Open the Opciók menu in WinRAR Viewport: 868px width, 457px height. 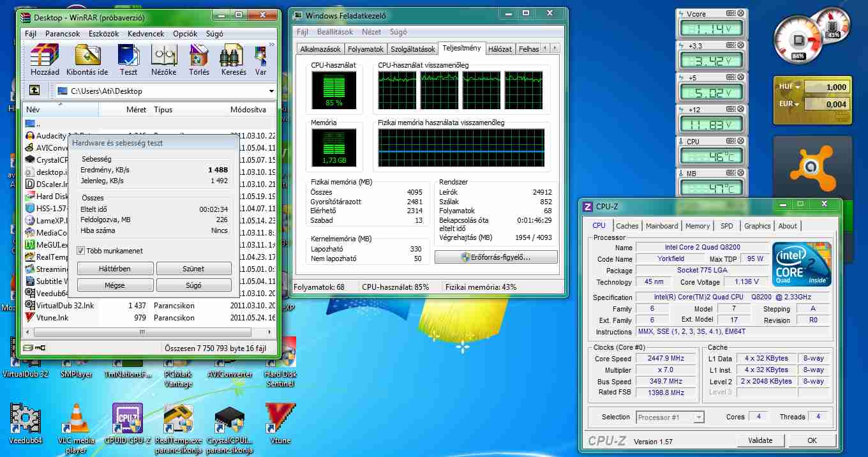pos(185,34)
